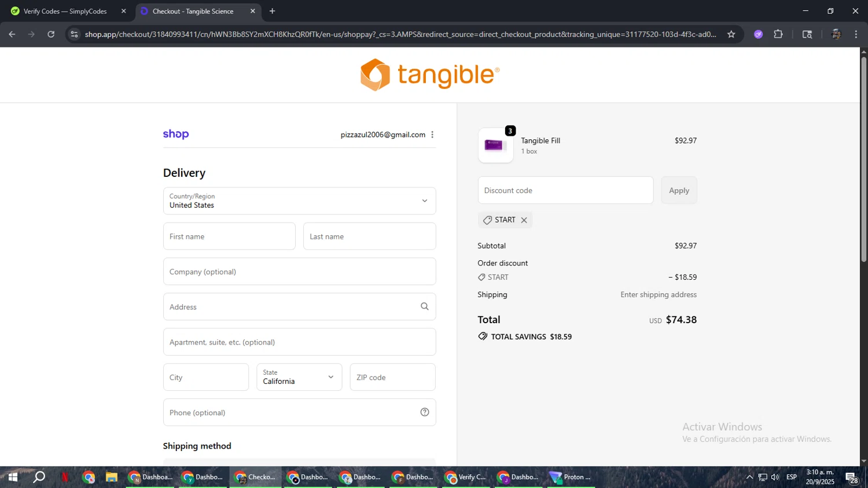This screenshot has width=868, height=488.
Task: Click the pizzazul2006@gmail.com email text
Action: [x=383, y=135]
